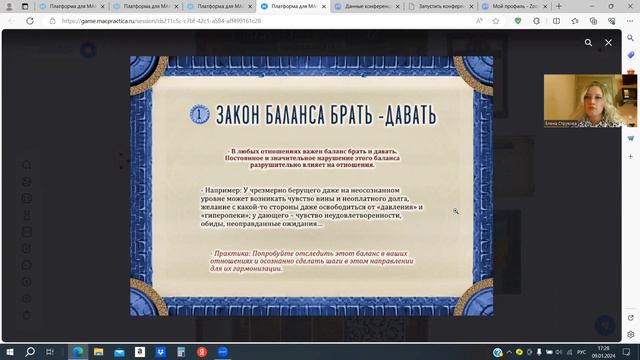Open the Calculator taskbar icon

pos(181,352)
